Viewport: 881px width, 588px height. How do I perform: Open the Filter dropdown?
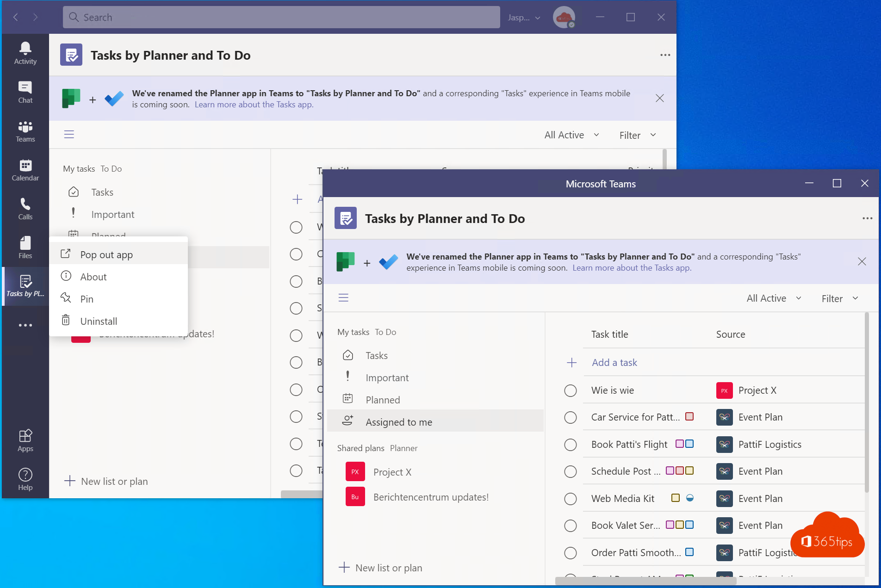click(x=838, y=298)
